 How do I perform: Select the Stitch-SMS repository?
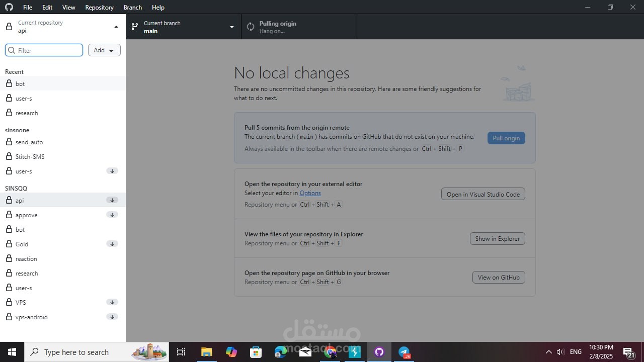coord(63,157)
